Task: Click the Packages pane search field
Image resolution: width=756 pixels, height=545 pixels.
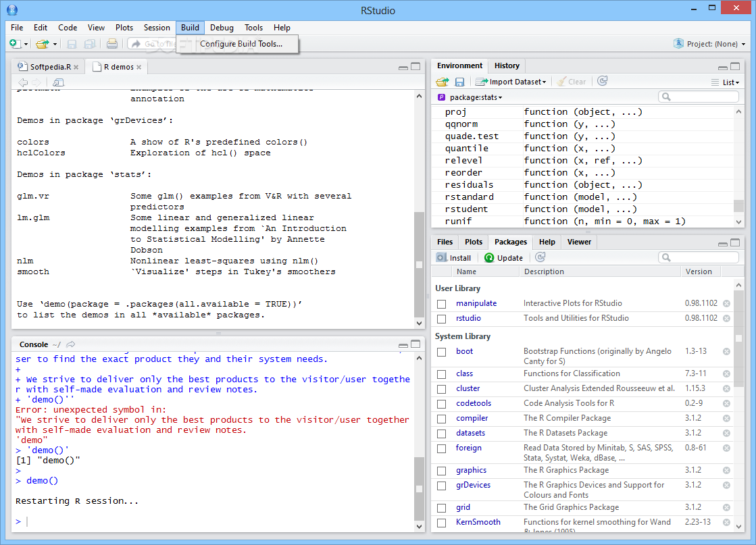Action: [x=699, y=257]
